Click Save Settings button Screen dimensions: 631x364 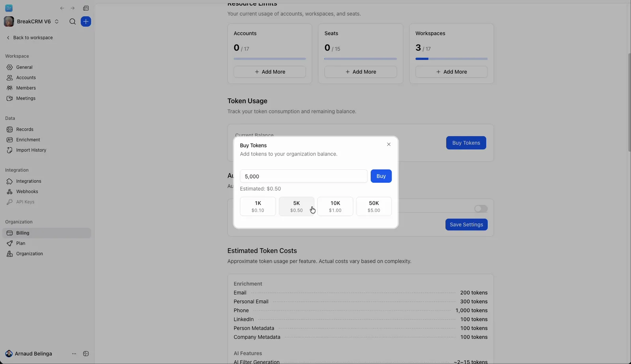(467, 225)
